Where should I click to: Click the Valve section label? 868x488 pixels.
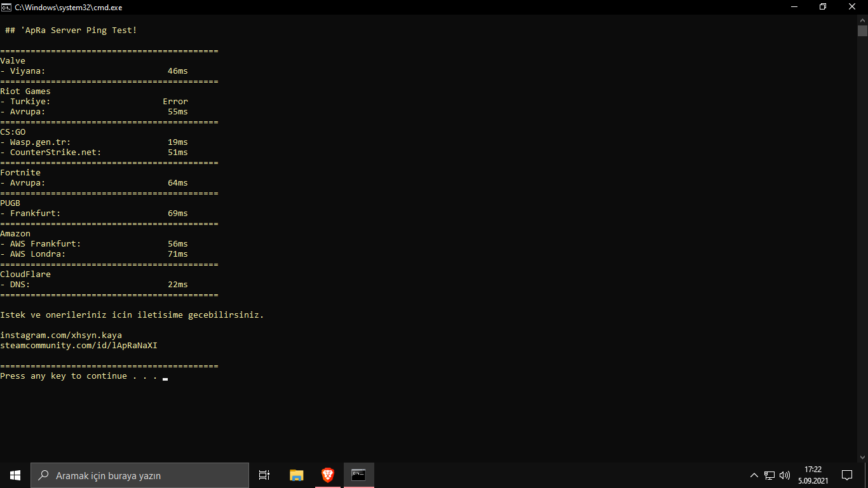point(13,61)
